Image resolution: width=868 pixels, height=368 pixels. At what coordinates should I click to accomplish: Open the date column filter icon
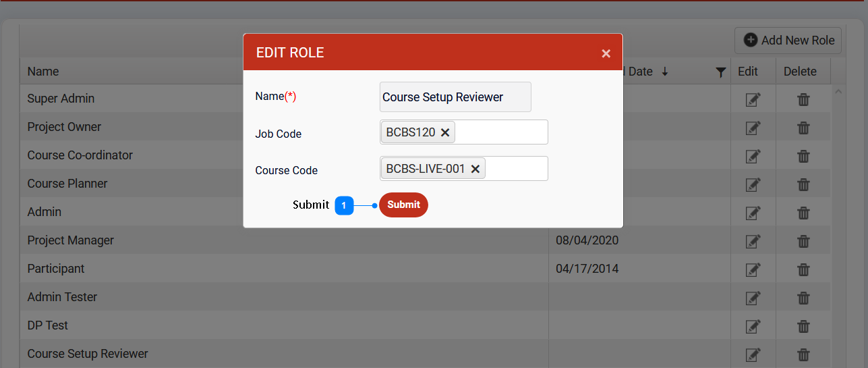pyautogui.click(x=720, y=72)
